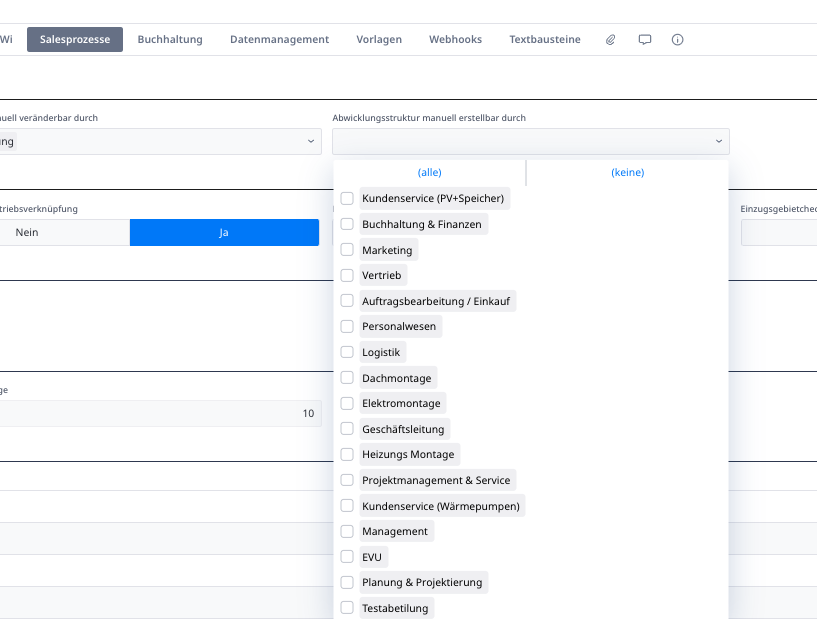Expand the 'veränderbar durch' dropdown on left
This screenshot has height=619, width=817.
(x=160, y=142)
